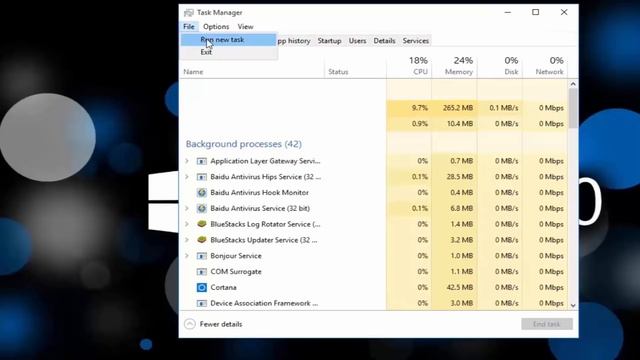Viewport: 640px width, 360px height.
Task: Maximize the Task Manager window
Action: point(536,12)
